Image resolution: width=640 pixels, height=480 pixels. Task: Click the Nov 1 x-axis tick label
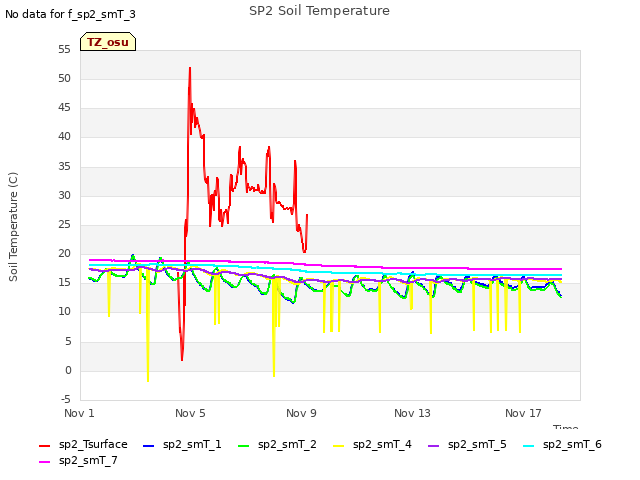click(79, 413)
